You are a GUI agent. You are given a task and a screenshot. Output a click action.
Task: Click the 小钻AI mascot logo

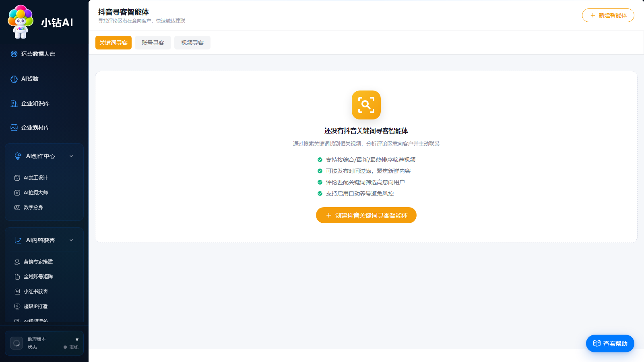click(x=21, y=22)
